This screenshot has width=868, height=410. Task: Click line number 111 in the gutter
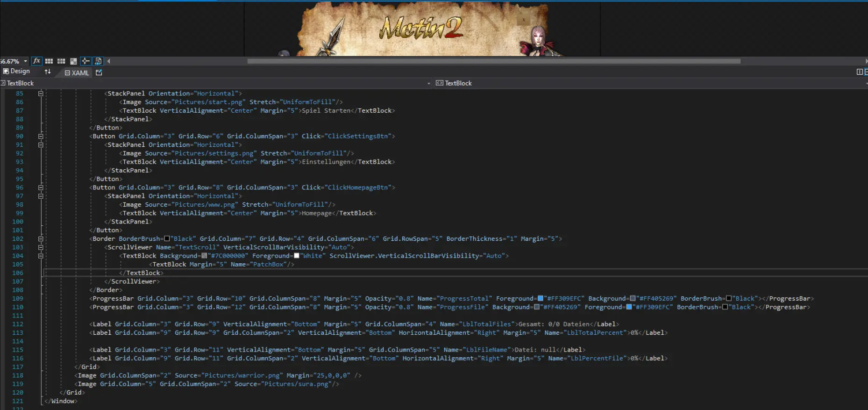(18, 316)
